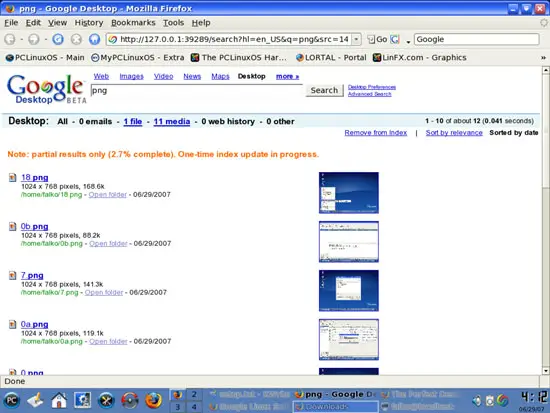Click the 18.png preview thumbnail
The width and height of the screenshot is (550, 413).
click(x=349, y=193)
